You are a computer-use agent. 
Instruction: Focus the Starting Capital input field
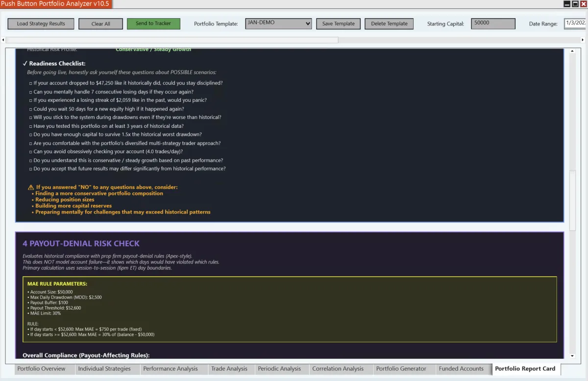click(493, 24)
